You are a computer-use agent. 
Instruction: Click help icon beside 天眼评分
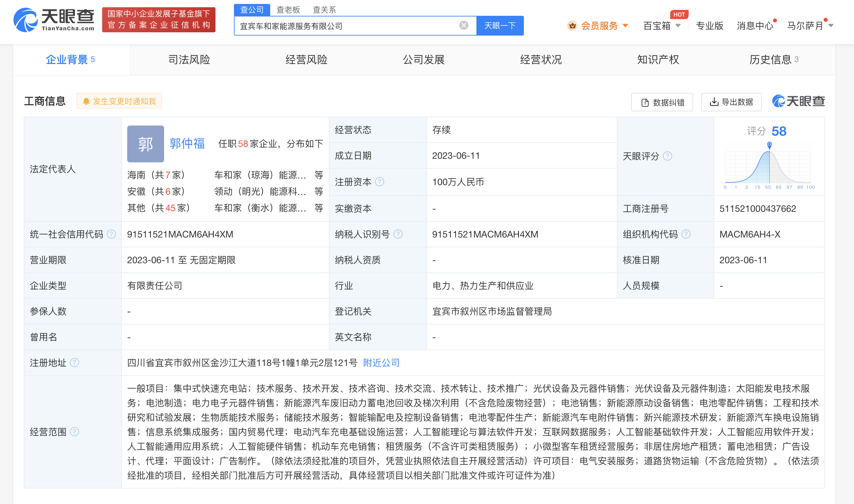[668, 156]
